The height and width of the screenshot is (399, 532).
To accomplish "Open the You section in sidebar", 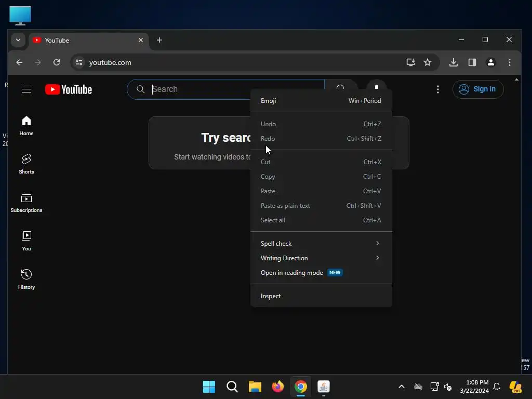I will coord(26,241).
